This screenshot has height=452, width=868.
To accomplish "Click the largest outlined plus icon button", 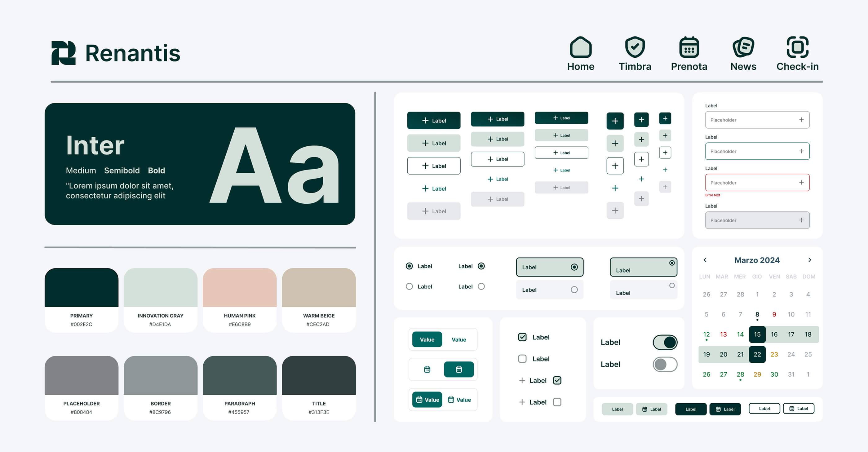I will click(615, 166).
